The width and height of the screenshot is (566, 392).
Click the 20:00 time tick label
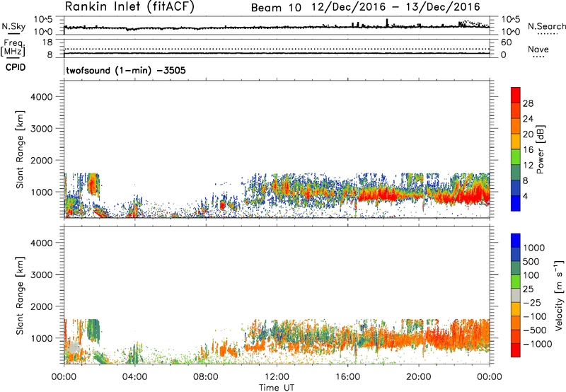pos(418,377)
